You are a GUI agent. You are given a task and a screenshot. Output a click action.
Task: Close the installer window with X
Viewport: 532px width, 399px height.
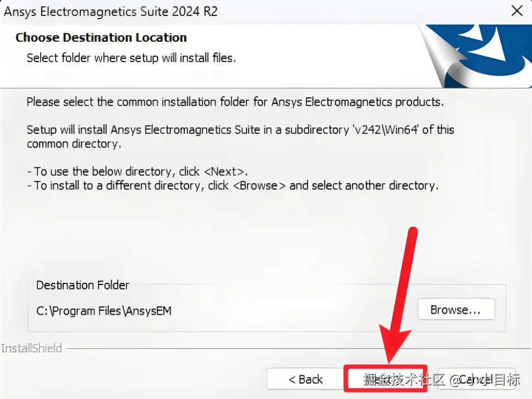517,11
